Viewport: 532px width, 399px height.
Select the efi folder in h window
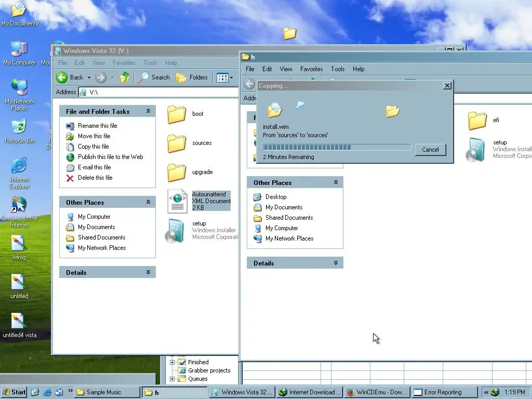pyautogui.click(x=484, y=120)
